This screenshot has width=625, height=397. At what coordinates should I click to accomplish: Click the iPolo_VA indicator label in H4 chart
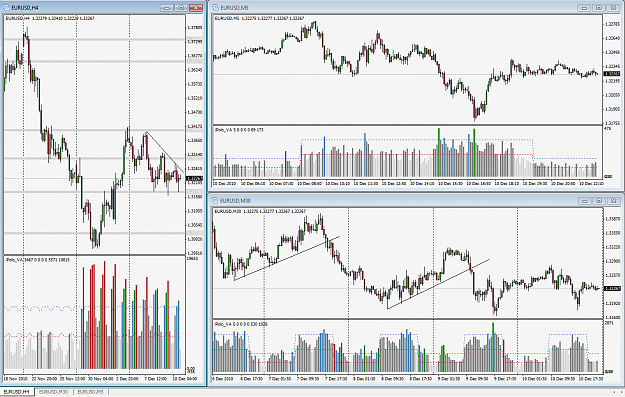[x=38, y=260]
